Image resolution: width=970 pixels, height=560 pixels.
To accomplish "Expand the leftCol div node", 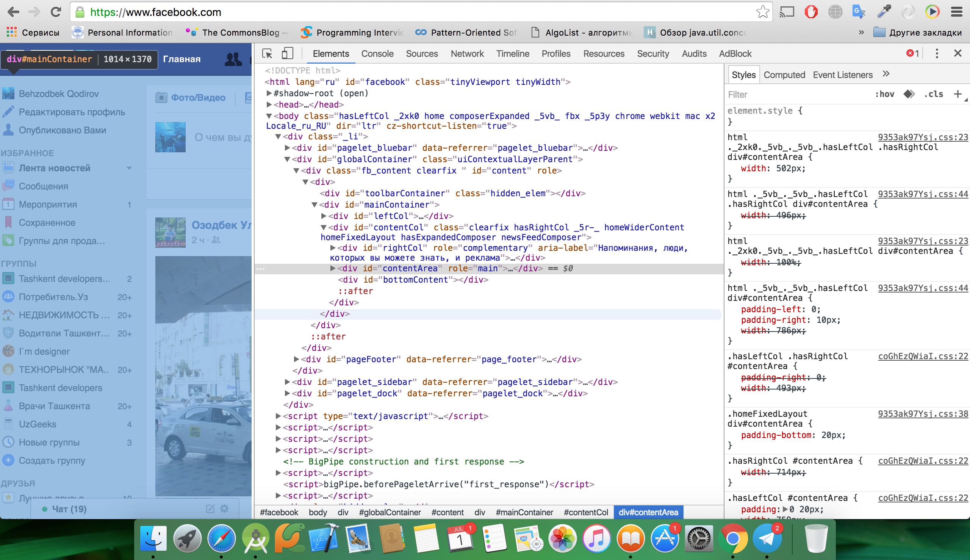I will pyautogui.click(x=324, y=216).
